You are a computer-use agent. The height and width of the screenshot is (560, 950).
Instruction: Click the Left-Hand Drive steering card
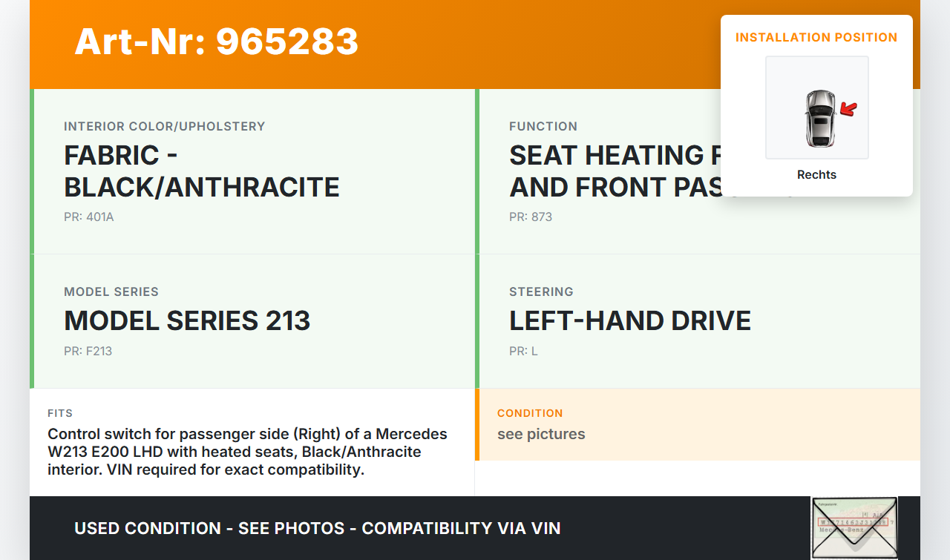[x=698, y=321]
